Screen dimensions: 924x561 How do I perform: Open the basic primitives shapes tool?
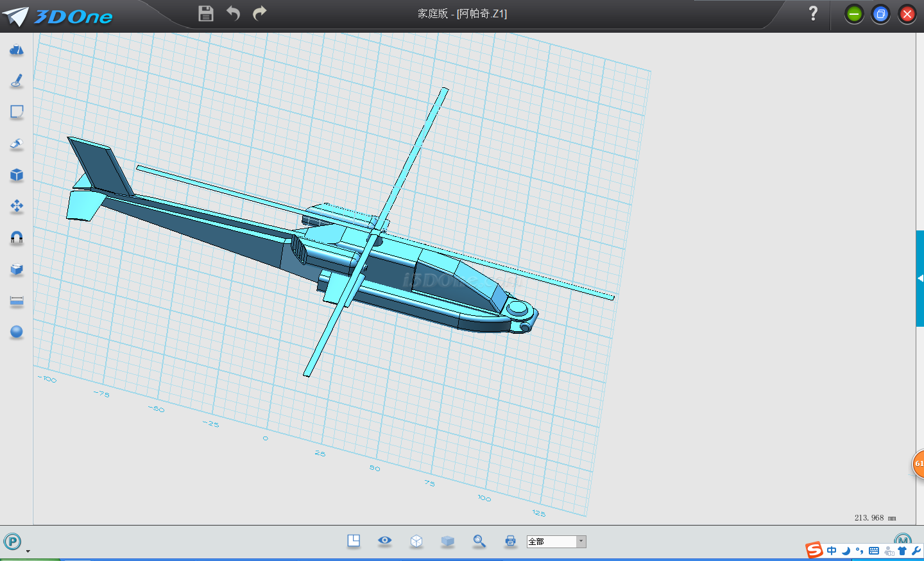(17, 50)
